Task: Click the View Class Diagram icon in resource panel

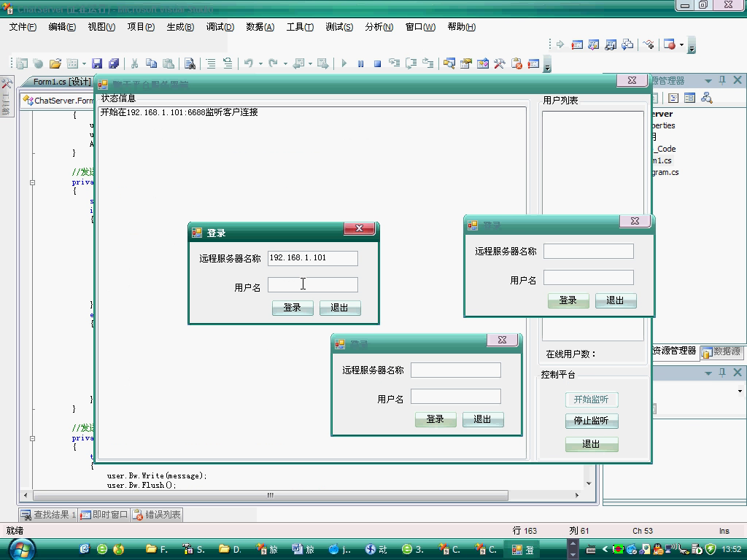Action: tap(706, 98)
